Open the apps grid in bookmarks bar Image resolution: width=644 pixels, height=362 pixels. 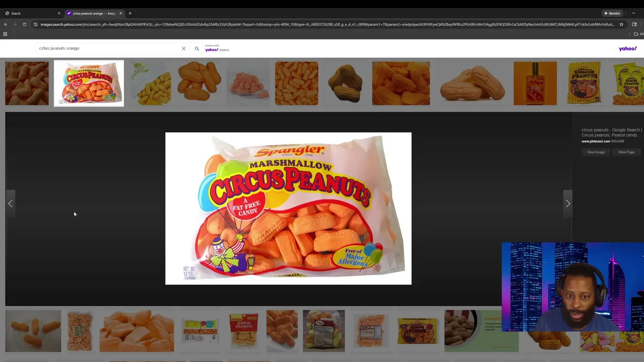[5, 34]
